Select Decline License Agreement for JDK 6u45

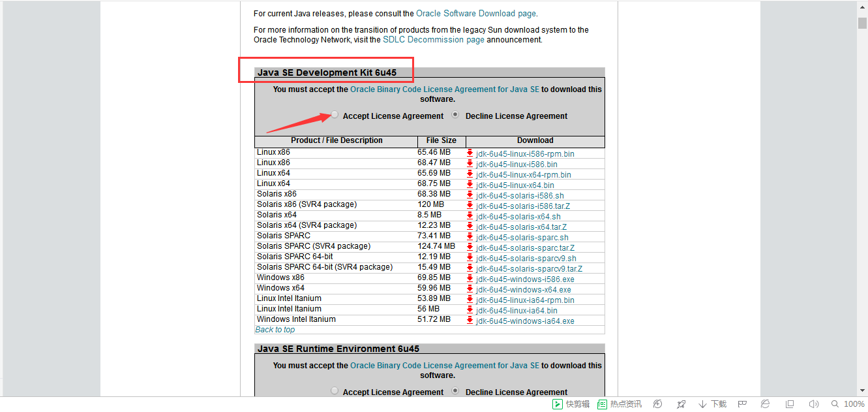coord(456,115)
